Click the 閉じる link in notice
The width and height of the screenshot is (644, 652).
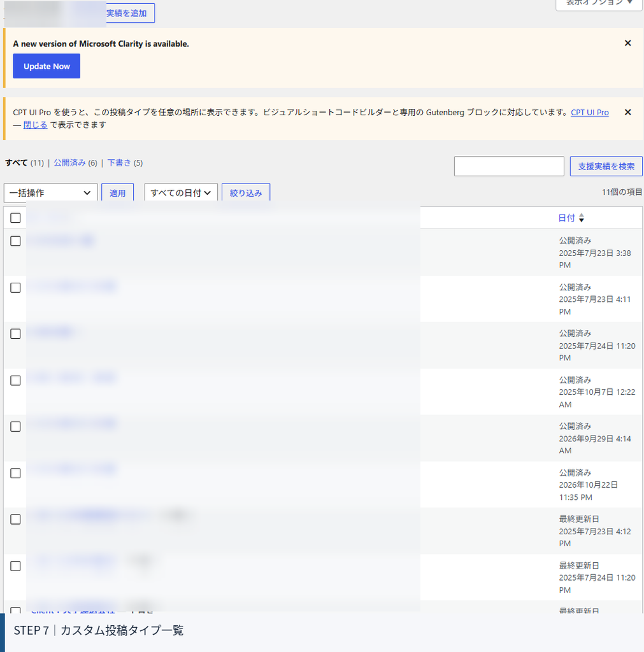coord(36,125)
